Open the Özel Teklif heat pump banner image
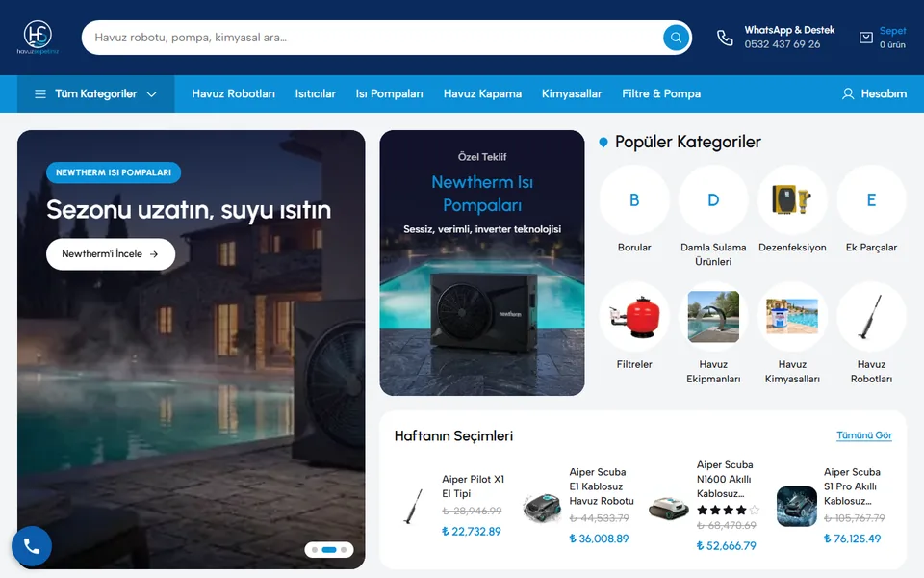Viewport: 924px width, 578px height. (482, 263)
